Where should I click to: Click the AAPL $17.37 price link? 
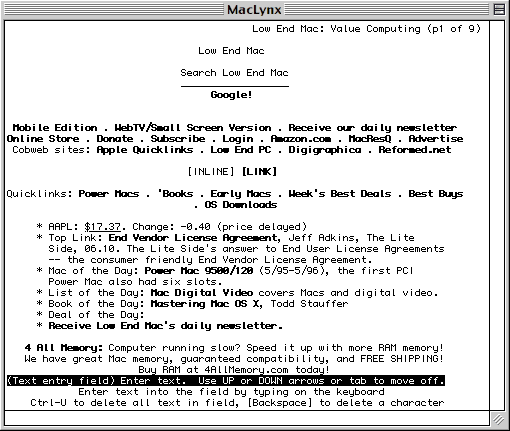[x=103, y=227]
